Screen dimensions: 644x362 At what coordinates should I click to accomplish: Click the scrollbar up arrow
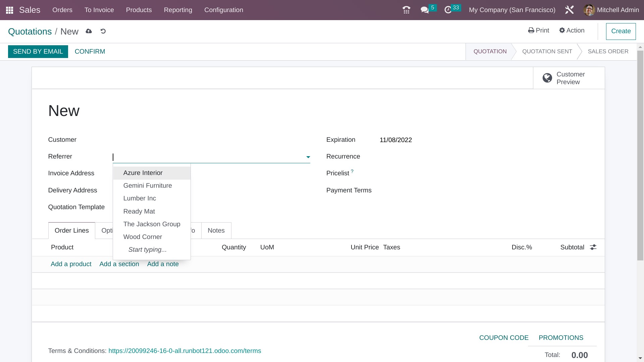click(640, 47)
